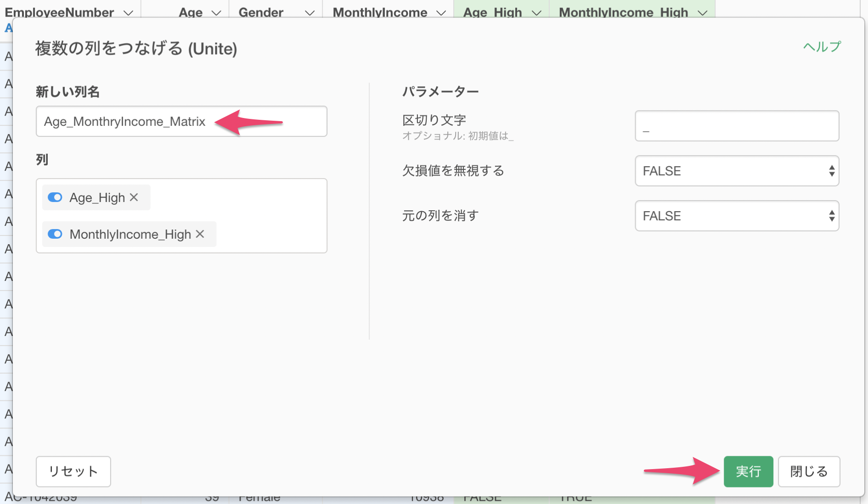Open the 元の列を消す dropdown
The image size is (868, 504).
(736, 216)
